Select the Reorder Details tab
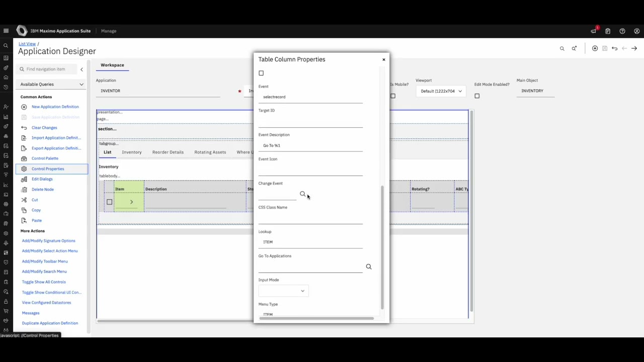Screen dimensions: 644x362 [168, 152]
